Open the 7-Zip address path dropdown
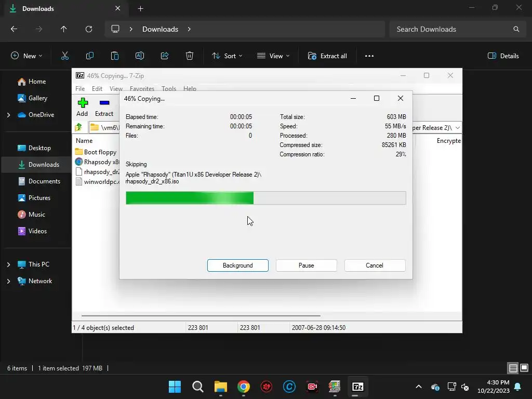The image size is (532, 399). pos(457,128)
